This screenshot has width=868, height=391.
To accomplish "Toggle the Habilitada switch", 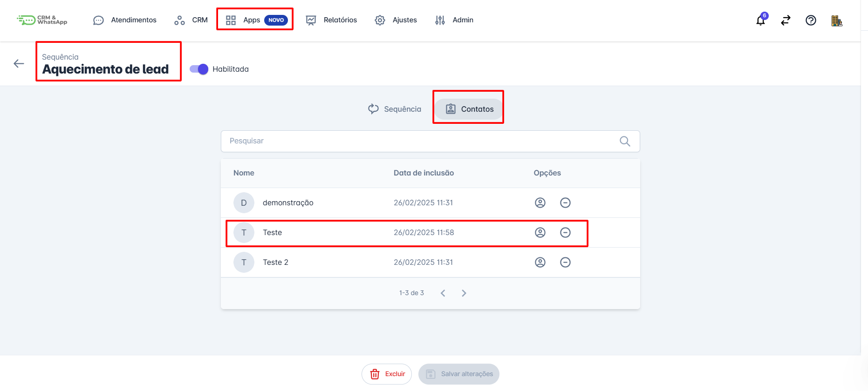I will point(199,69).
